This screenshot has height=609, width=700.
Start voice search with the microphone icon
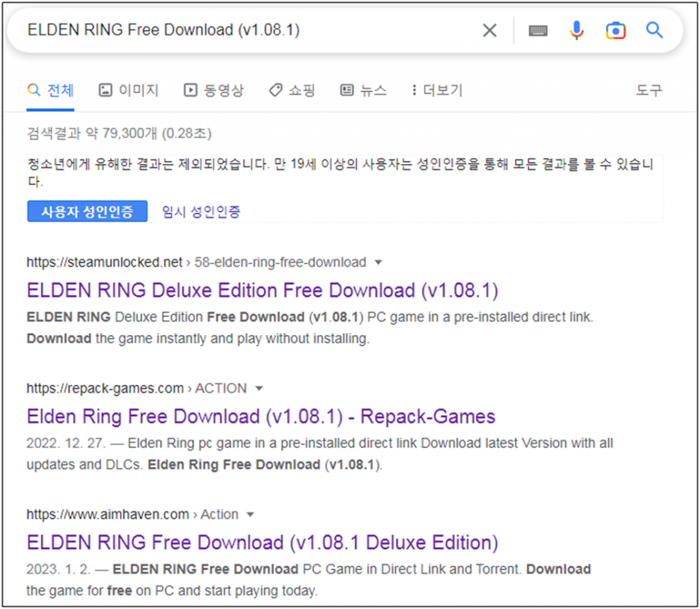click(577, 30)
